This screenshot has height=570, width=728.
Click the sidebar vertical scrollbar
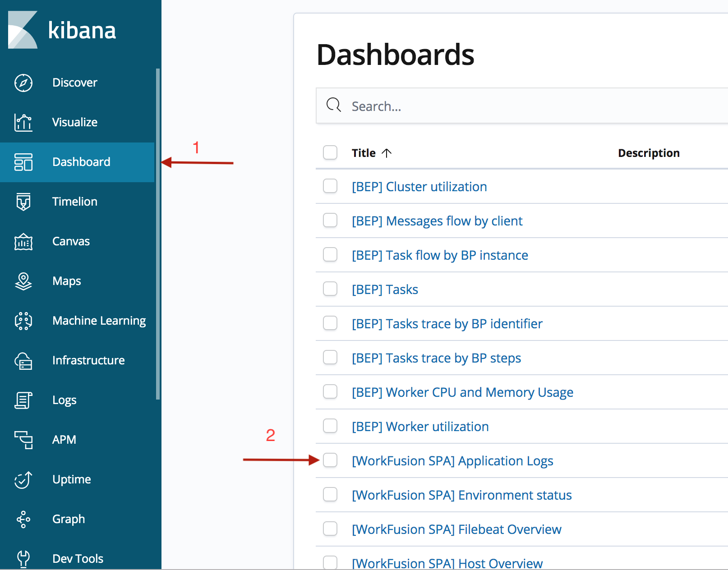[158, 234]
